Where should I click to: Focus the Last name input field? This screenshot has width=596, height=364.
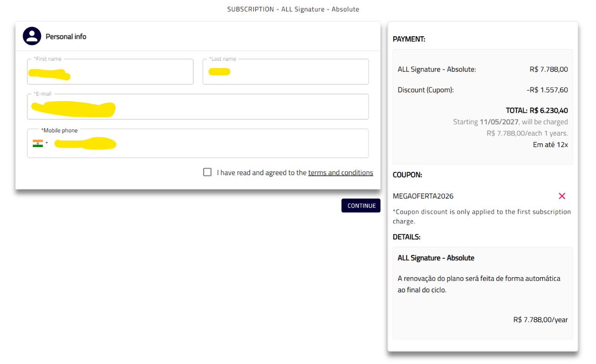pyautogui.click(x=286, y=72)
